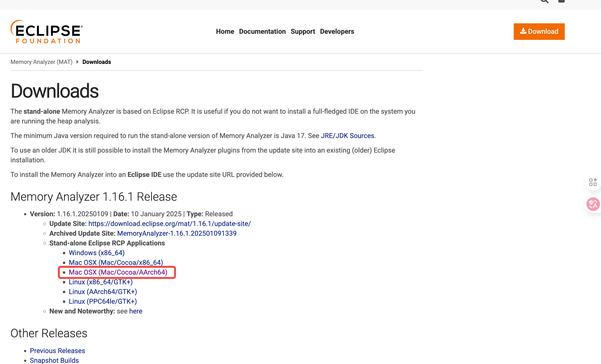Viewport: 601px width, 364px height.
Task: Go to Memory Analyzer (MAT) breadcrumb
Action: pos(42,62)
